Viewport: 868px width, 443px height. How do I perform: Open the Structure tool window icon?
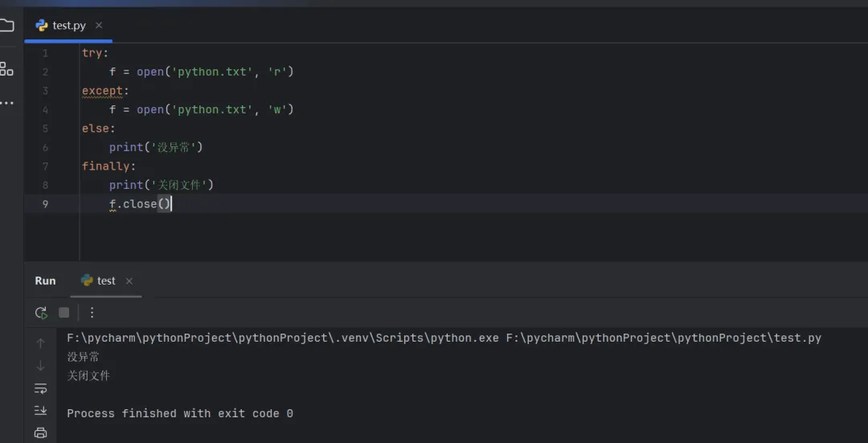pyautogui.click(x=6, y=69)
